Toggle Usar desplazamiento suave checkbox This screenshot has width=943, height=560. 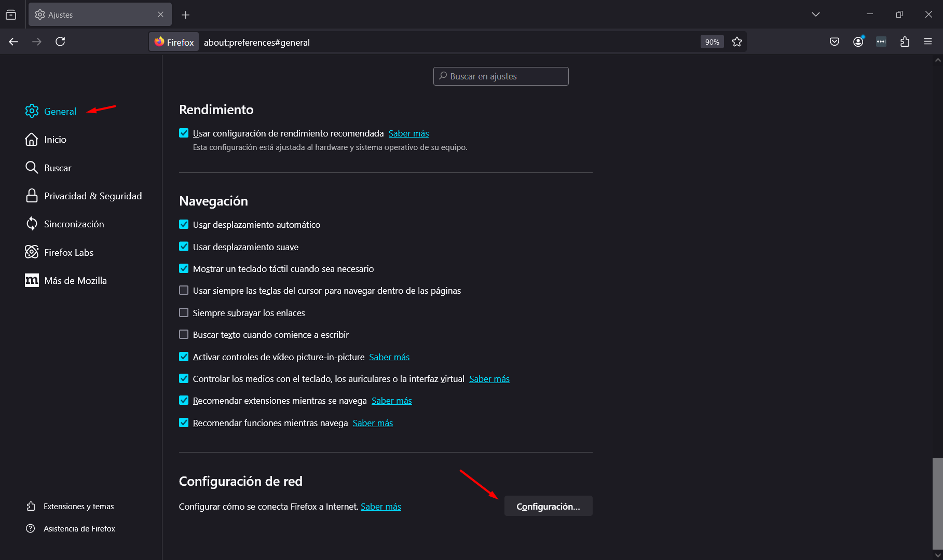click(184, 247)
